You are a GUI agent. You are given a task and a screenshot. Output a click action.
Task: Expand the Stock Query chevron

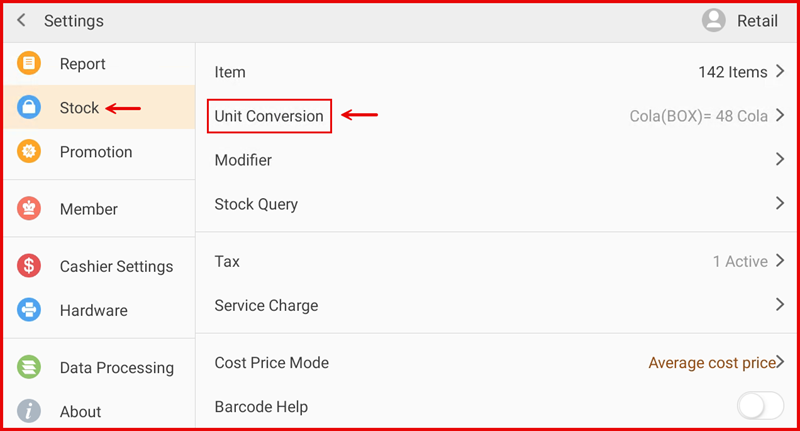point(779,204)
